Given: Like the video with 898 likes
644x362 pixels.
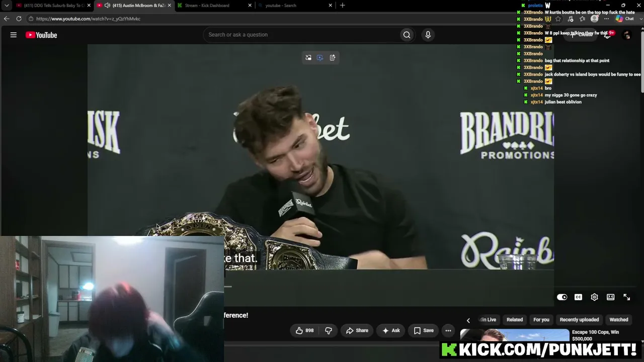Looking at the screenshot, I should click(305, 330).
